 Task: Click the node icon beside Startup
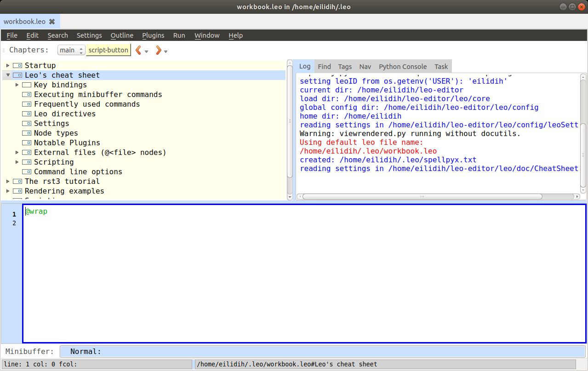tap(17, 66)
